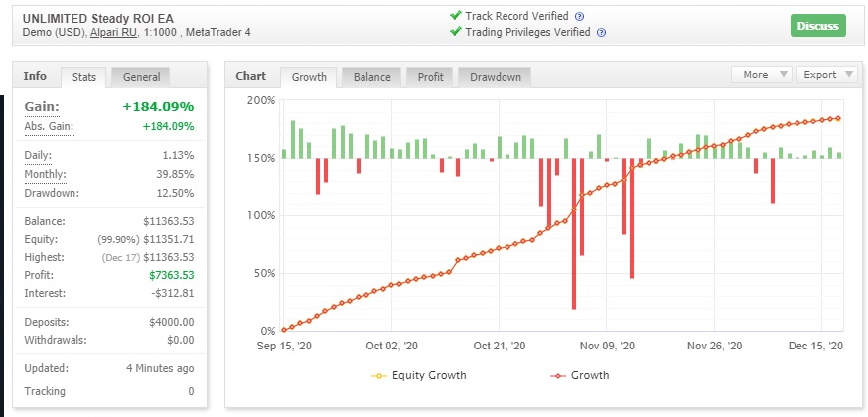The height and width of the screenshot is (417, 868).
Task: Click the largest red loss bar
Action: (574, 233)
